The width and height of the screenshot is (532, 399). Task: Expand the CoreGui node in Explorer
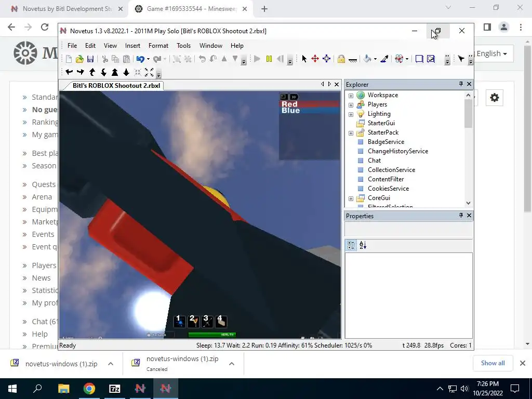click(351, 198)
